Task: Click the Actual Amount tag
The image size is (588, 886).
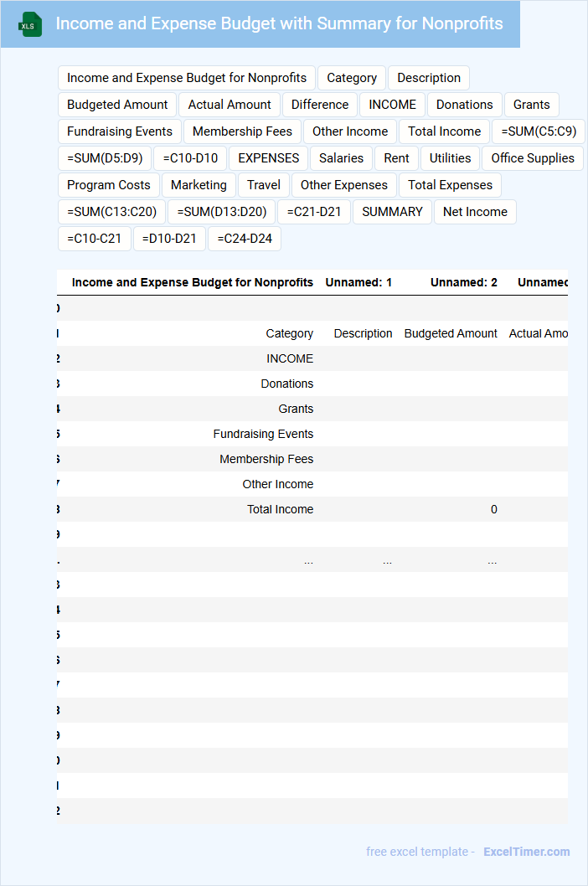Action: point(230,105)
